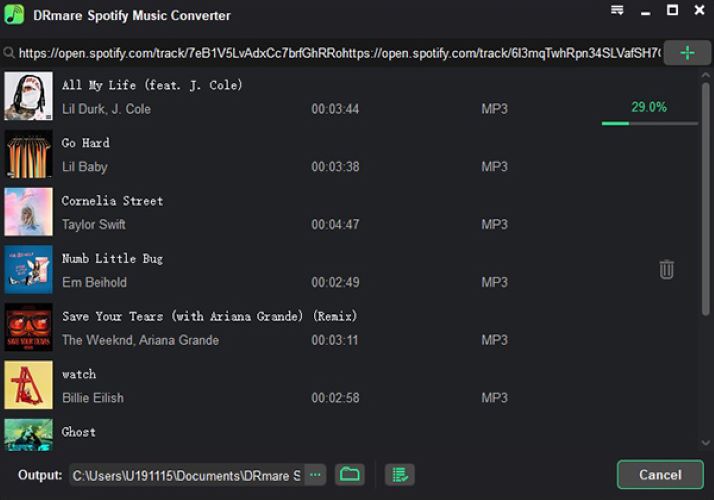This screenshot has height=500, width=714.
Task: Click the Go Hard album thumbnail
Action: [x=29, y=154]
